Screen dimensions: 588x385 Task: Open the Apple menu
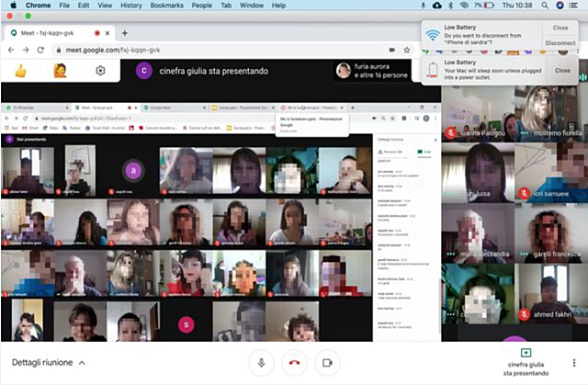point(14,6)
